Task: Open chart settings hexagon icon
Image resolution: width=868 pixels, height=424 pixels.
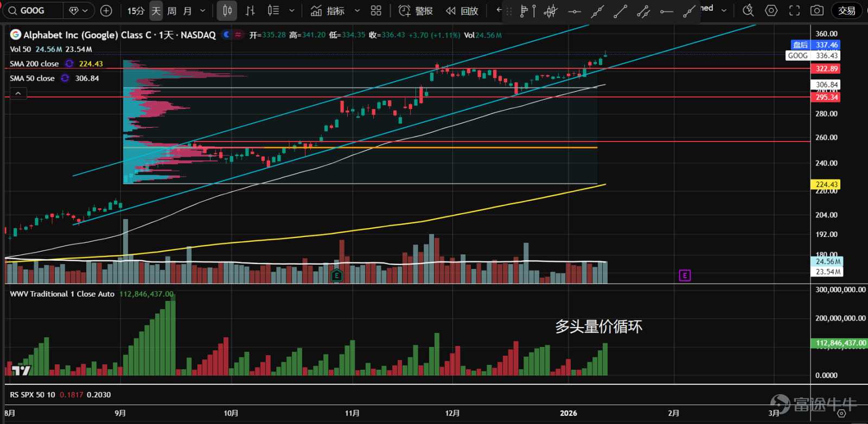Action: [x=771, y=10]
